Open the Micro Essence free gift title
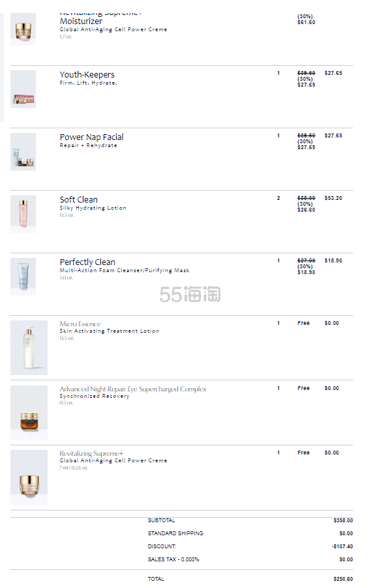Viewport: 380px width, 588px height. pos(80,324)
